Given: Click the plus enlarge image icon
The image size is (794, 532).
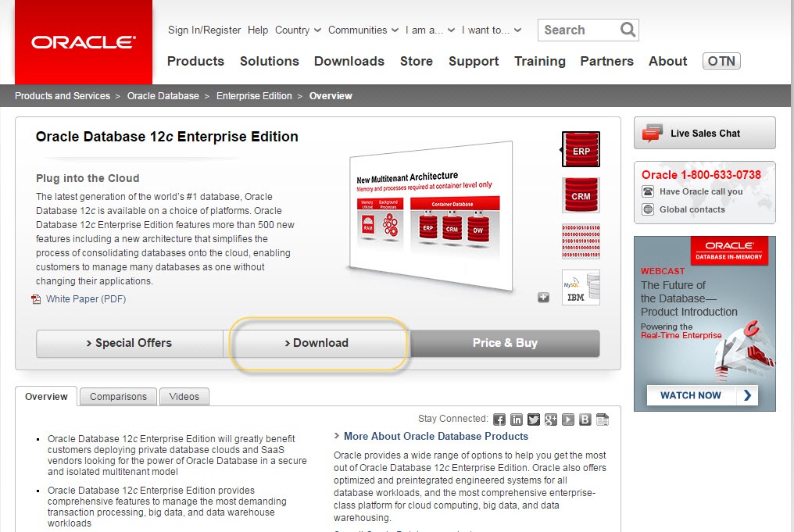Looking at the screenshot, I should point(543,297).
